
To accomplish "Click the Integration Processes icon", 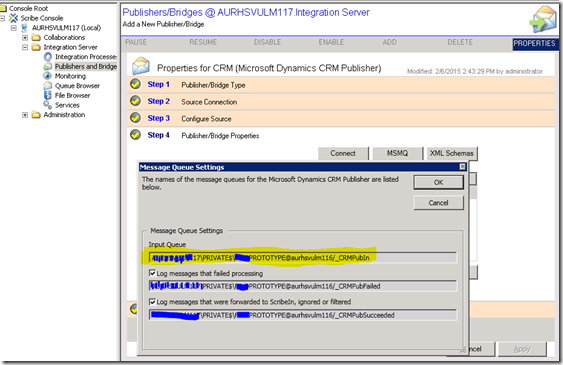I will click(48, 57).
